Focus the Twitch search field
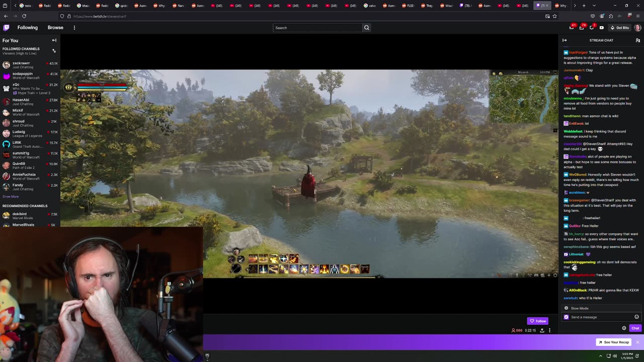 point(317,28)
